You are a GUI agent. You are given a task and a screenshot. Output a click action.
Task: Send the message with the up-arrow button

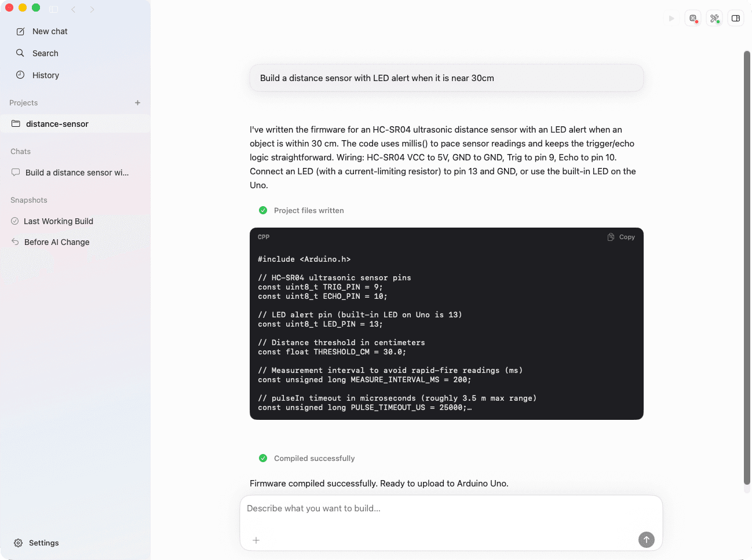[647, 540]
